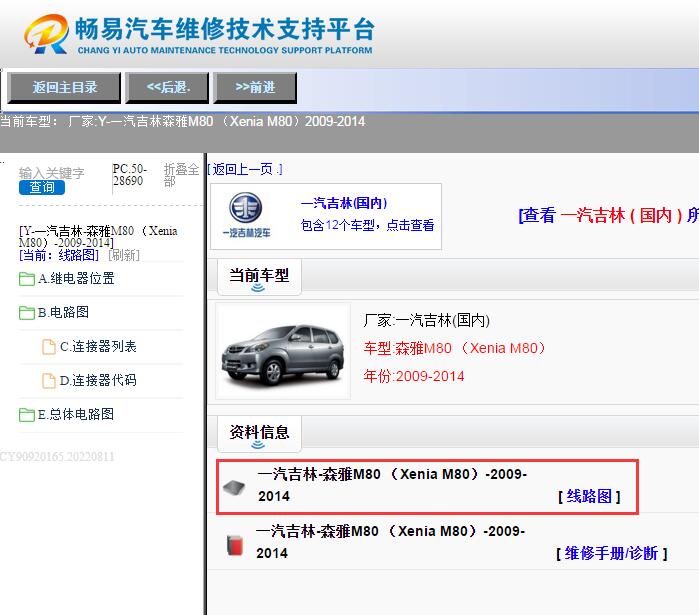Viewport: 699px width, 615px height.
Task: Go forward with >>前进 button
Action: tap(255, 87)
